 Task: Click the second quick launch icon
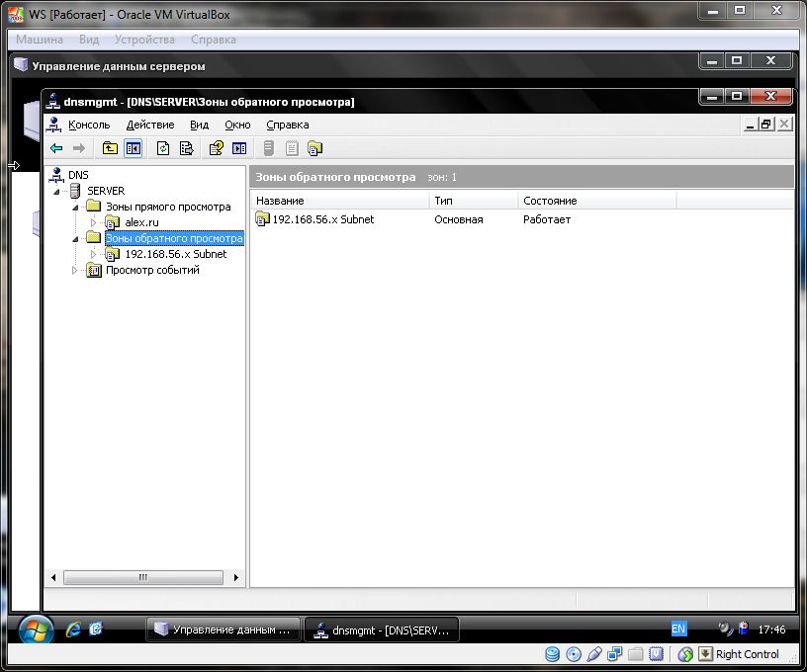pos(96,629)
